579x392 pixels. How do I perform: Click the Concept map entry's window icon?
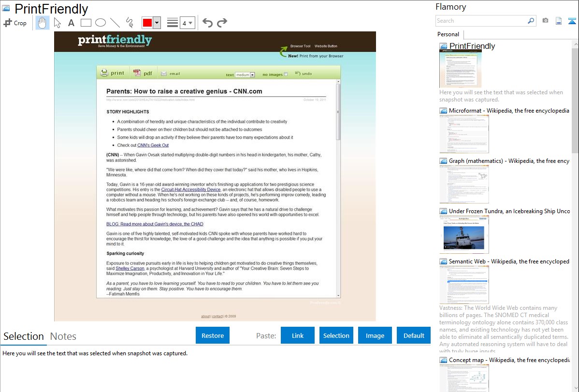click(443, 360)
